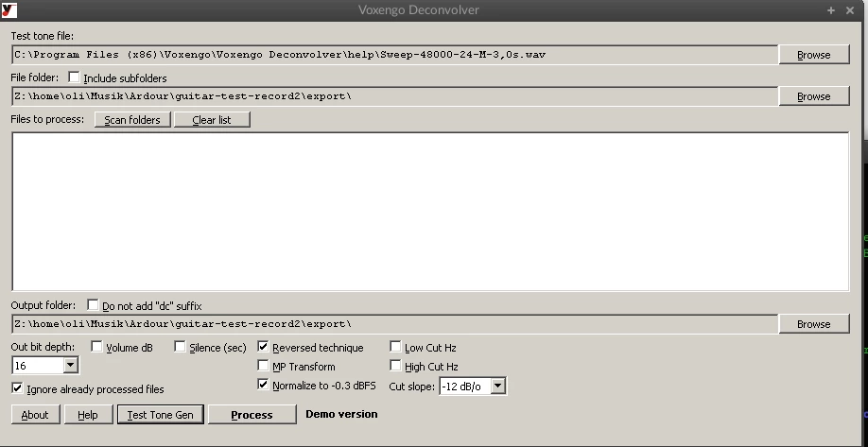Viewport: 868px width, 447px height.
Task: Close the Voxengo Deconvolver window
Action: [850, 10]
